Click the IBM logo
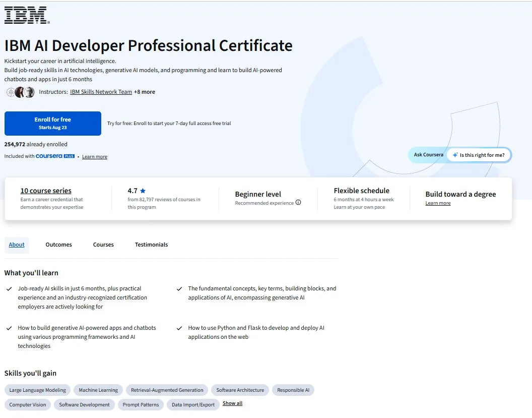 [27, 15]
